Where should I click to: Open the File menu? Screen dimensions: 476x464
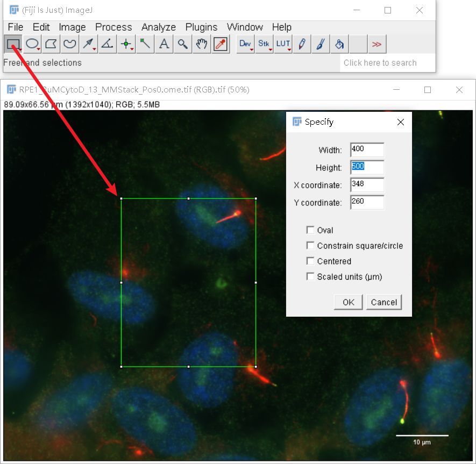tap(16, 27)
